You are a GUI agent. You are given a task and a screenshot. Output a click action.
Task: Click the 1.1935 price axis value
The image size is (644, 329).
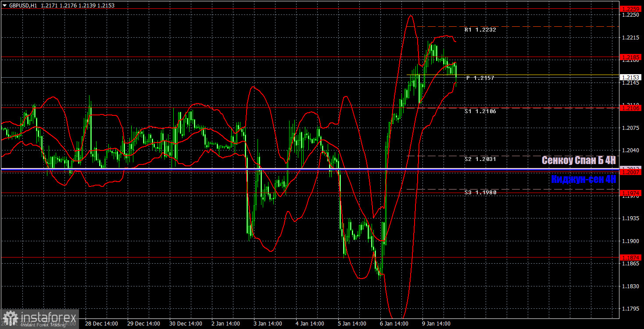[x=630, y=218]
